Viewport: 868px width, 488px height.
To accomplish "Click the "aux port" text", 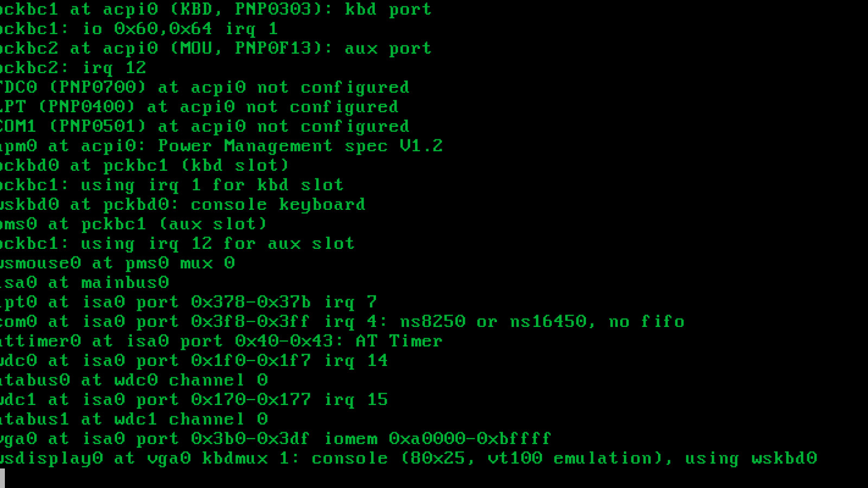I will click(x=388, y=48).
